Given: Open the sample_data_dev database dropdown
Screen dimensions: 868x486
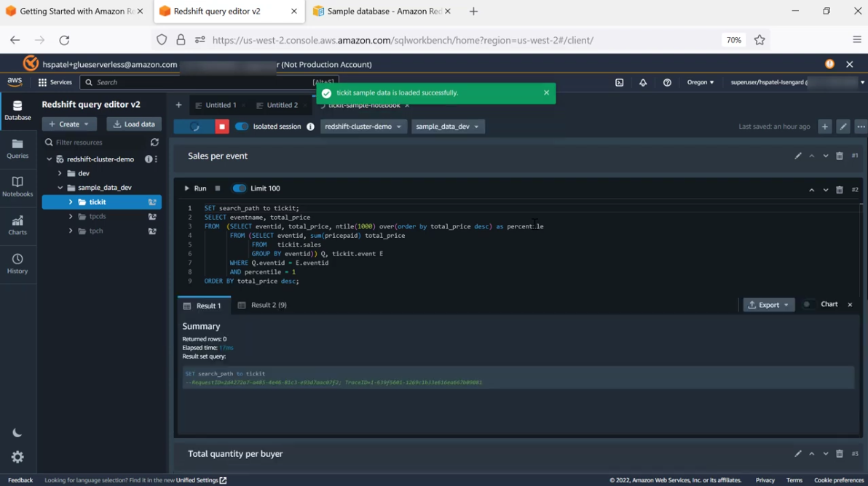Looking at the screenshot, I should pos(447,127).
